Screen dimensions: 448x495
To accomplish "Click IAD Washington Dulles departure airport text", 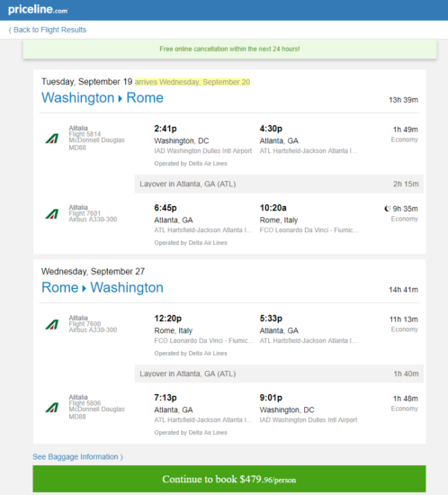I will (x=203, y=151).
